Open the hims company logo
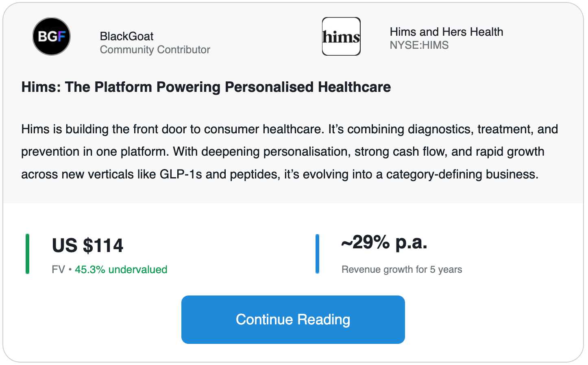The width and height of the screenshot is (588, 365). pyautogui.click(x=341, y=37)
